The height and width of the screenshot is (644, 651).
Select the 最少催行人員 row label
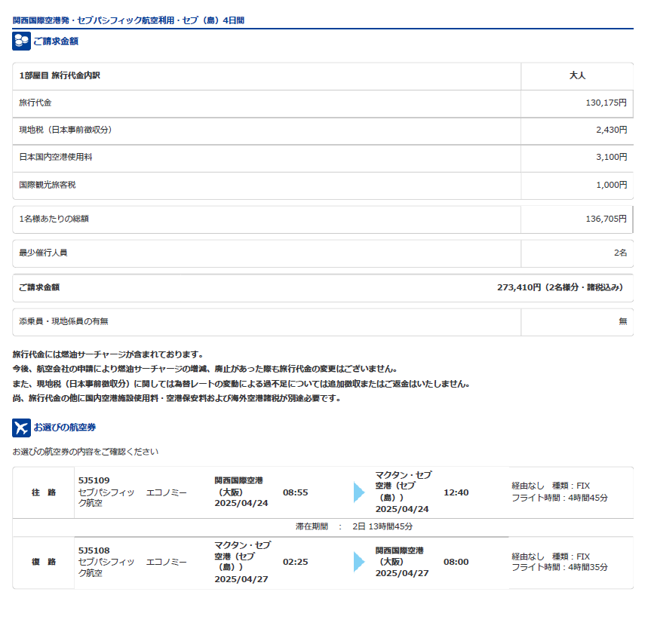[x=43, y=253]
